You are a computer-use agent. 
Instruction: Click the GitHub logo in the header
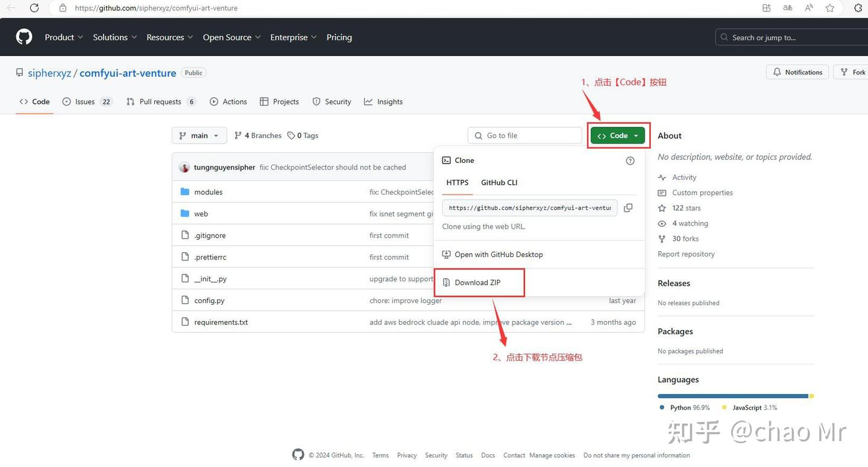(24, 37)
